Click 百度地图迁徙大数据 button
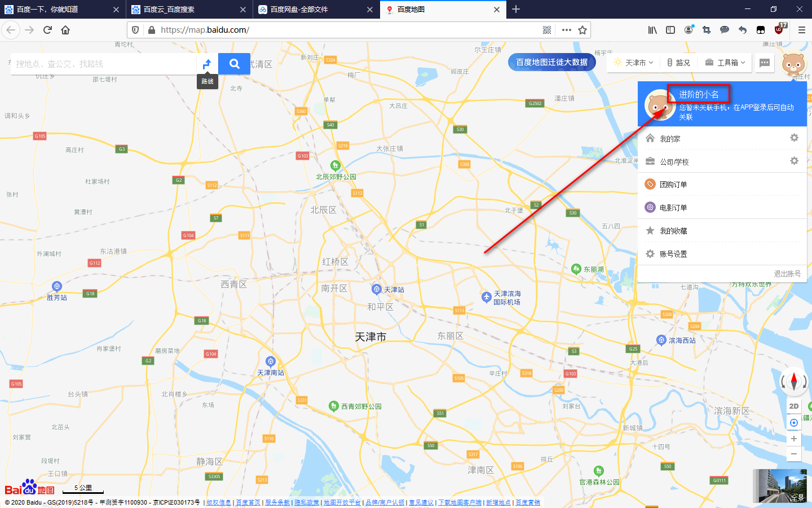 click(552, 62)
